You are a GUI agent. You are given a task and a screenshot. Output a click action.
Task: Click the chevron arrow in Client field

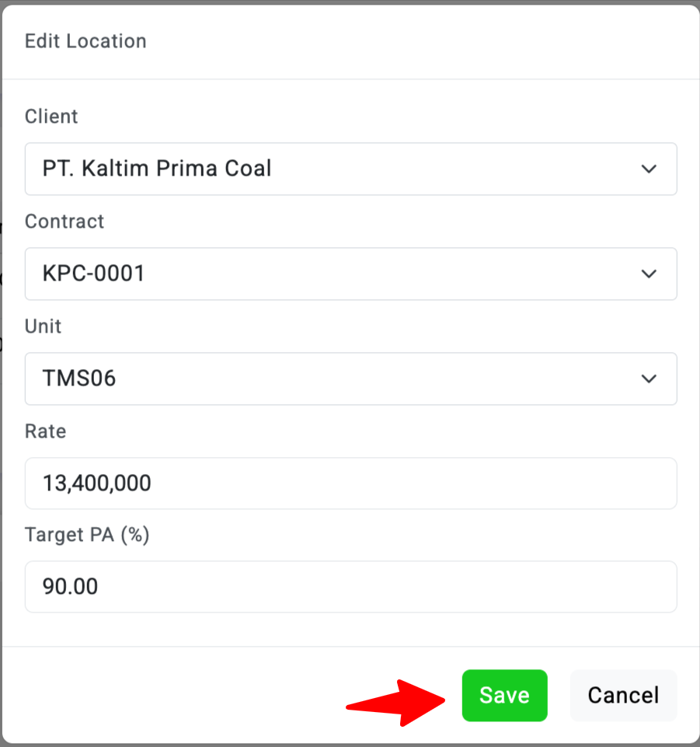tap(649, 169)
